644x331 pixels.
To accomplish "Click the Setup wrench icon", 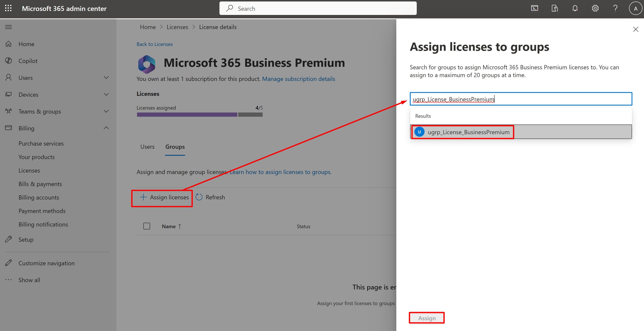I will (8, 239).
